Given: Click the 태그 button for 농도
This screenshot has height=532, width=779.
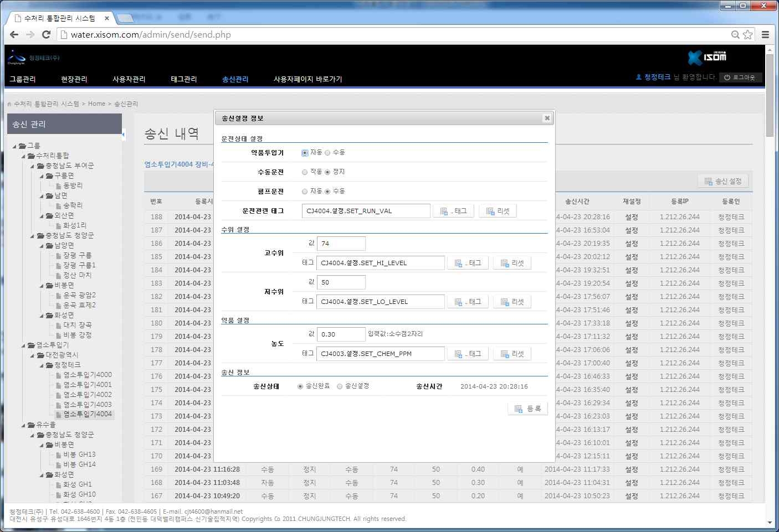Looking at the screenshot, I should pyautogui.click(x=468, y=354).
